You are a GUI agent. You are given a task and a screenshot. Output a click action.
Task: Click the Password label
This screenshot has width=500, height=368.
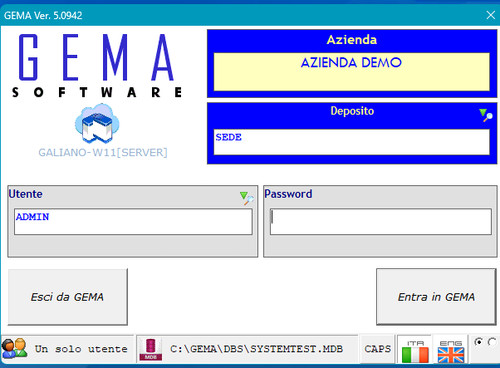[288, 194]
